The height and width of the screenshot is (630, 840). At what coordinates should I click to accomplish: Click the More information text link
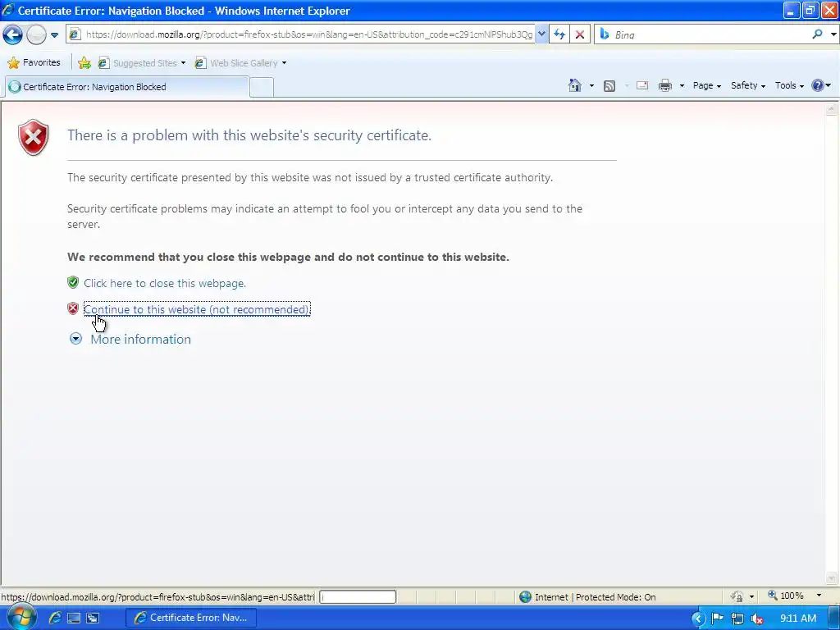(x=141, y=339)
